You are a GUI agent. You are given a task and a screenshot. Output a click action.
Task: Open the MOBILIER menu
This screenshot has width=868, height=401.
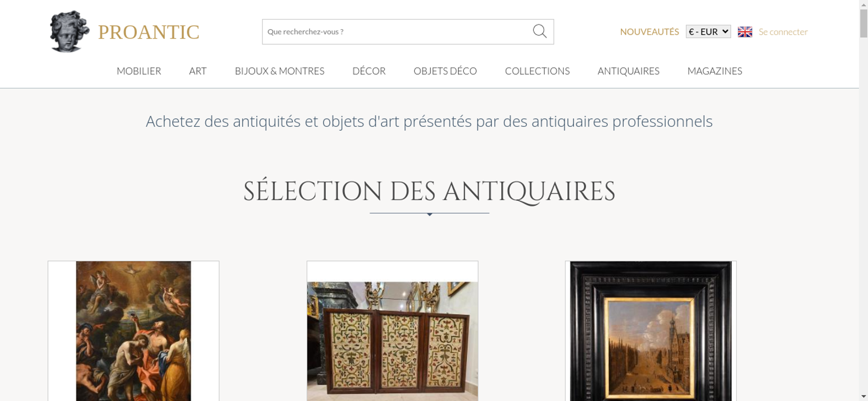pos(139,71)
